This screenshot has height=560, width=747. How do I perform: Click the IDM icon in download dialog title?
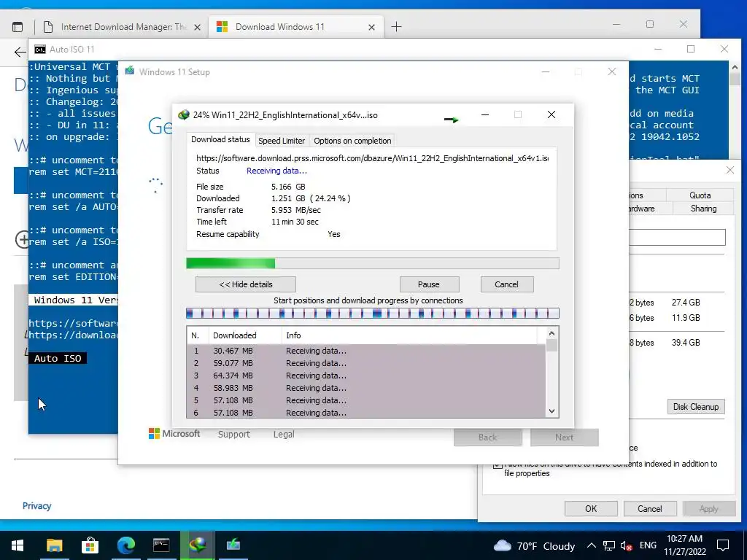[183, 114]
